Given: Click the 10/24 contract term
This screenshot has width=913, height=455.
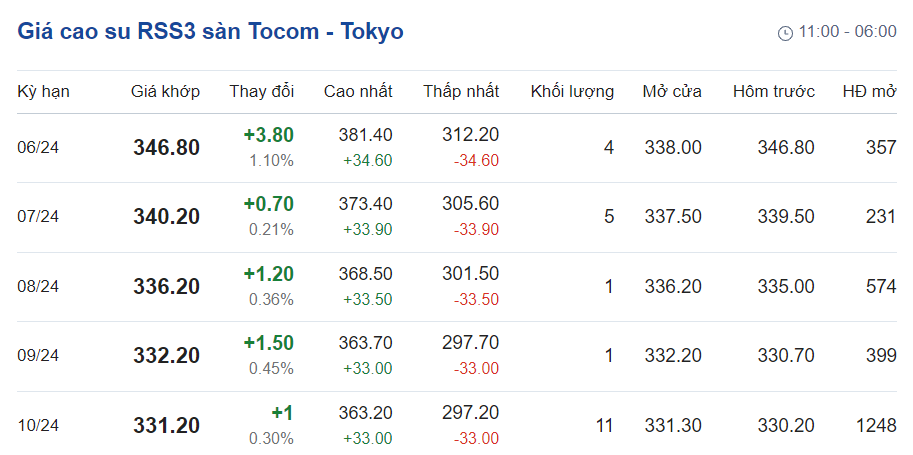Looking at the screenshot, I should pyautogui.click(x=39, y=425).
